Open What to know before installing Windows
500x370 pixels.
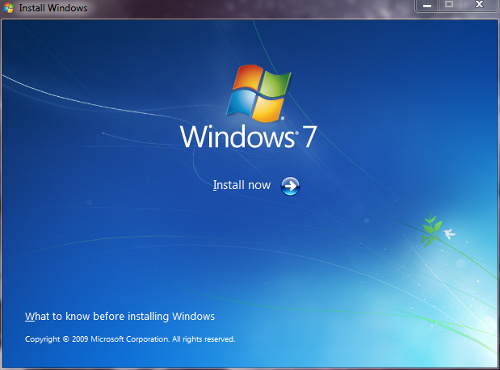[120, 316]
